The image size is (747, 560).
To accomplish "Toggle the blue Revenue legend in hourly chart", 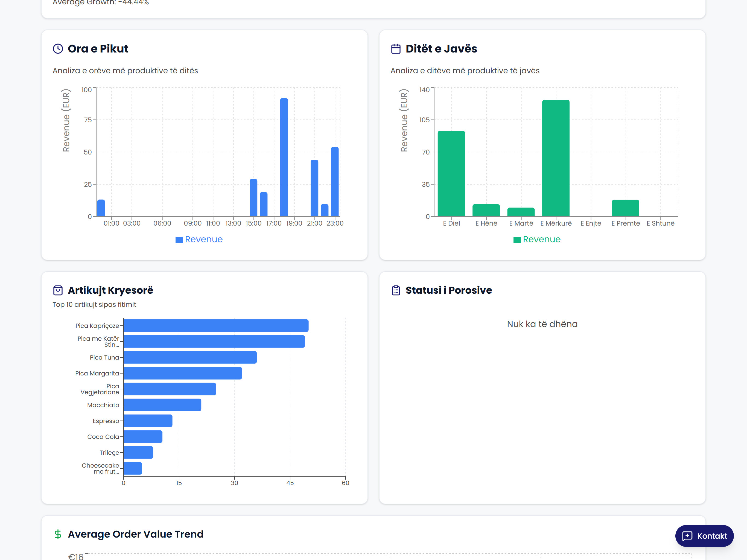I will [199, 240].
